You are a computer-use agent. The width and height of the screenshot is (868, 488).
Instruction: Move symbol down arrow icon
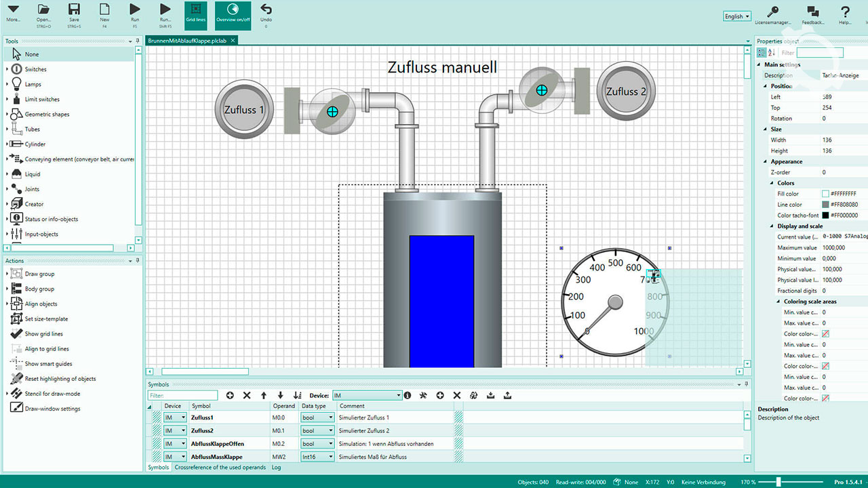pos(280,395)
